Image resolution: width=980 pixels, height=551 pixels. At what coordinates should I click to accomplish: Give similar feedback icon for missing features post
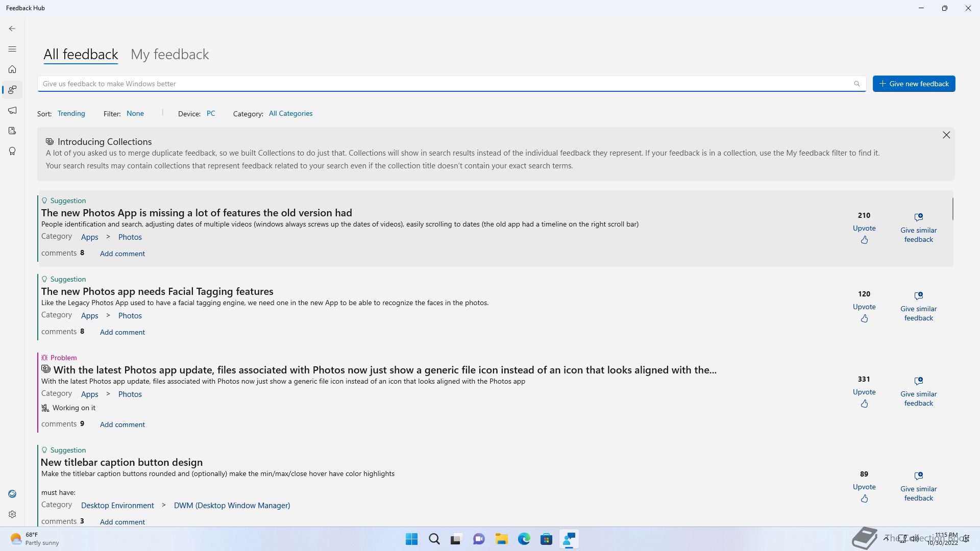tap(919, 217)
